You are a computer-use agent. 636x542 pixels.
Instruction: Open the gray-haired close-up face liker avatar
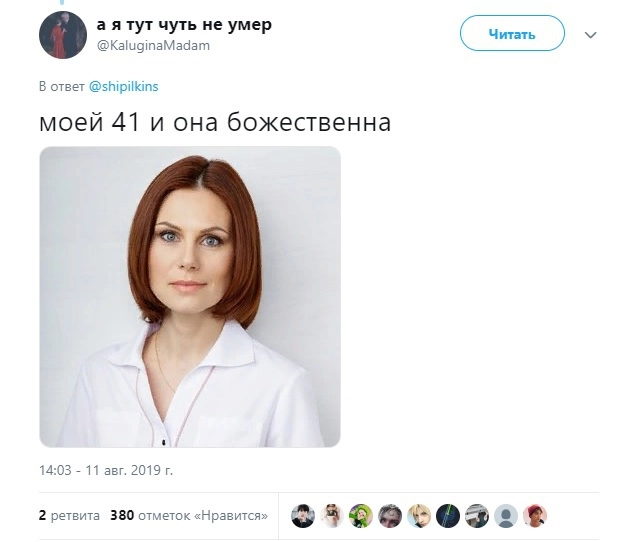coord(390,516)
